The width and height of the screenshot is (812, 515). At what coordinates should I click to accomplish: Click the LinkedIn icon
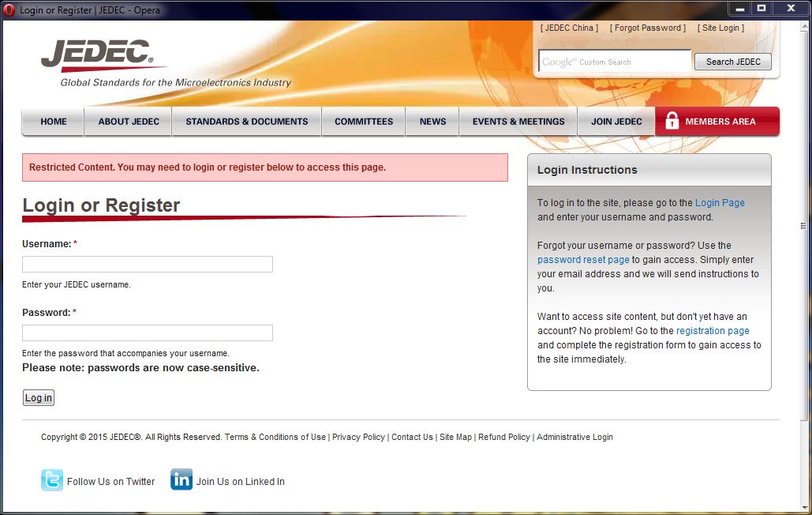(x=181, y=479)
